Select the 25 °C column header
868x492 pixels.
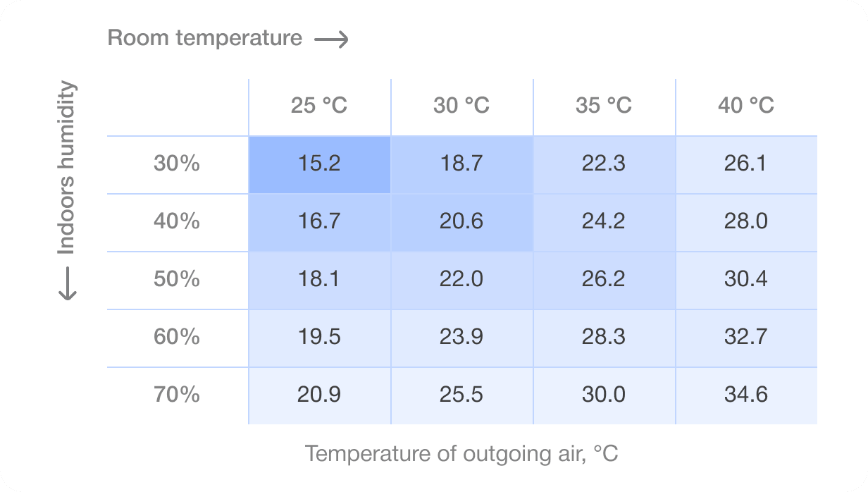click(x=319, y=106)
